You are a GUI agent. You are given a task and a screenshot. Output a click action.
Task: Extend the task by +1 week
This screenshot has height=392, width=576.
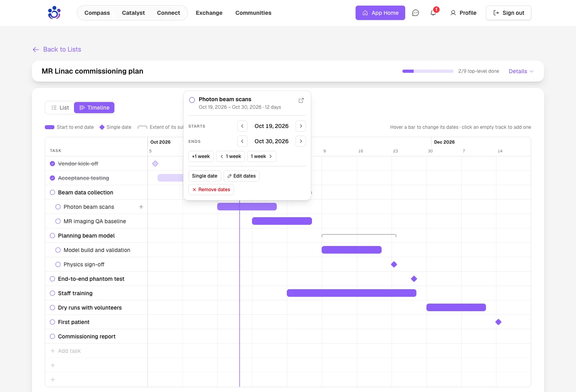pos(201,156)
